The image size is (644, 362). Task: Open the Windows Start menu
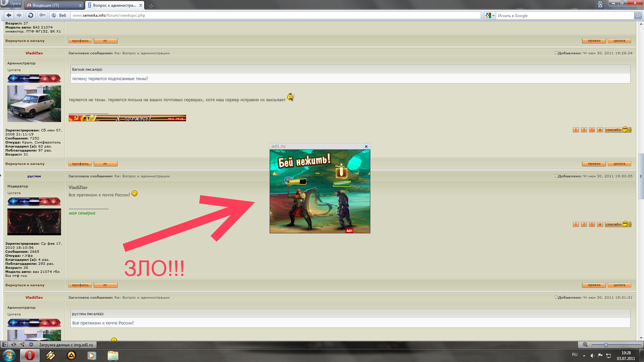[9, 355]
